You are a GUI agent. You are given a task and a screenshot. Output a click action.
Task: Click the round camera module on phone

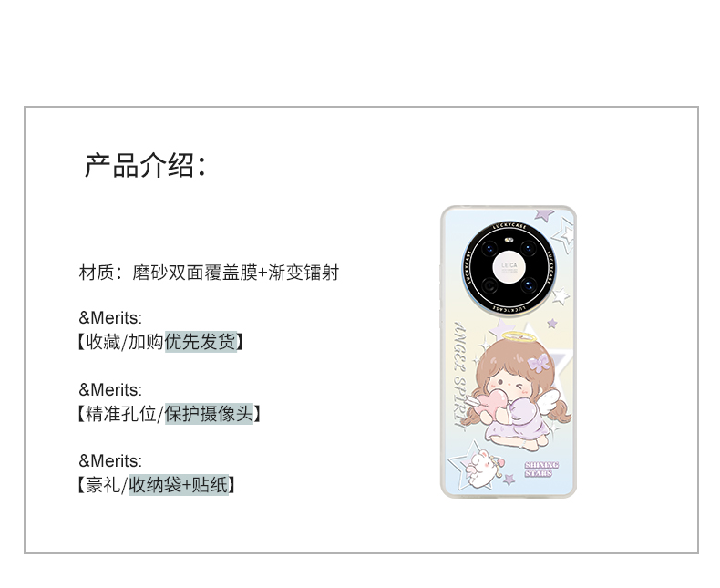(509, 268)
